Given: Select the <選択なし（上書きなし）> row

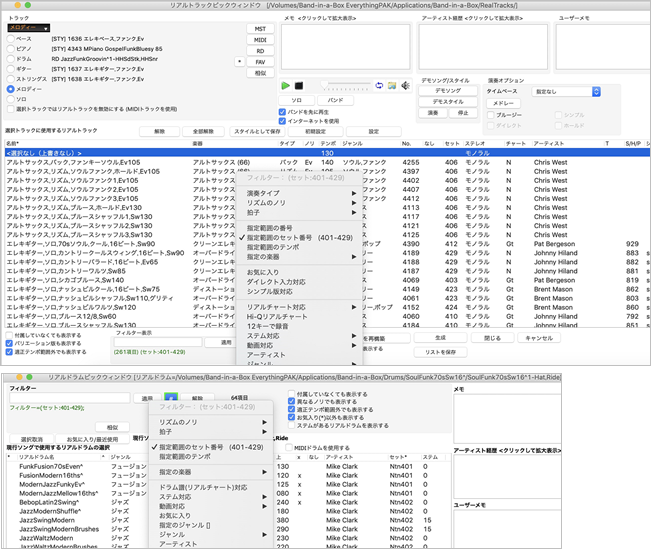Looking at the screenshot, I should pos(327,153).
